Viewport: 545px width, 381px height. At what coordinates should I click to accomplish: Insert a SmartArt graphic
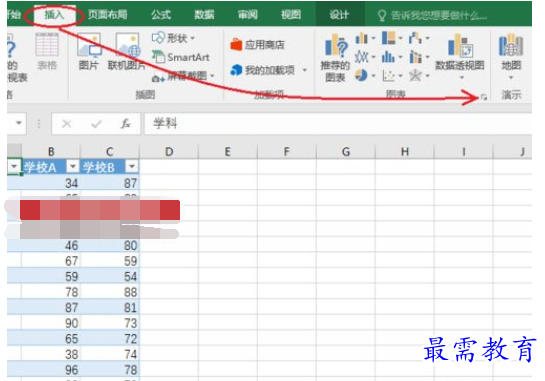(x=181, y=57)
